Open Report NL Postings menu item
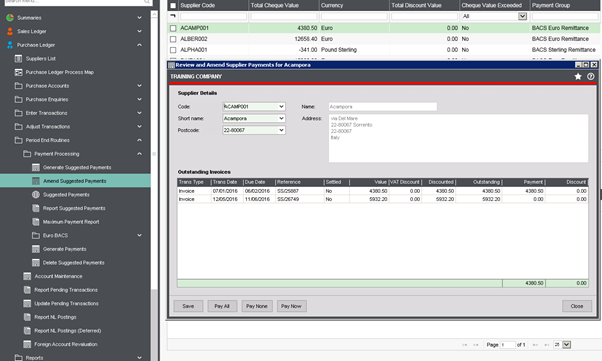 point(55,317)
